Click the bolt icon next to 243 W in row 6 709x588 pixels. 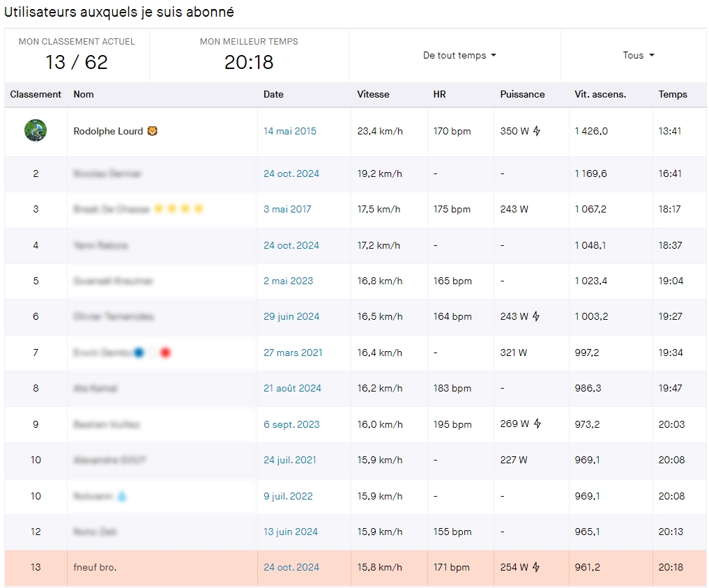(x=536, y=316)
